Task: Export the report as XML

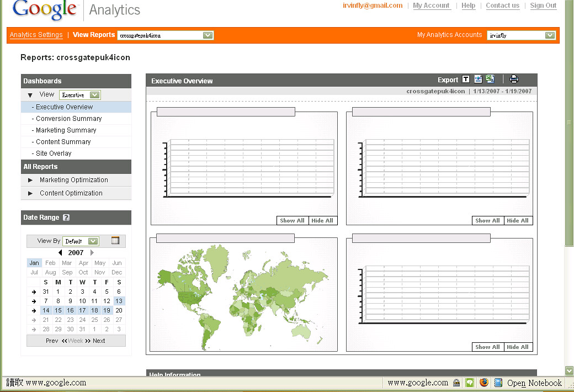Action: (x=478, y=80)
